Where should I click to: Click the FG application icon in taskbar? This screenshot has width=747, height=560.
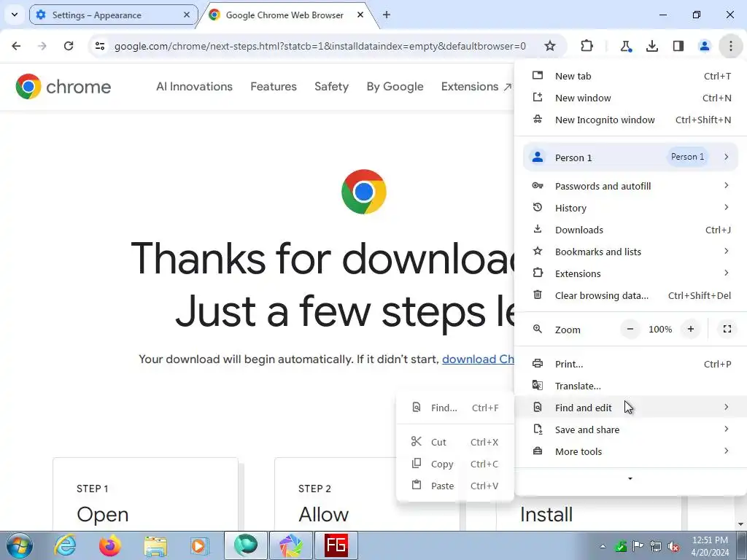[x=336, y=545]
